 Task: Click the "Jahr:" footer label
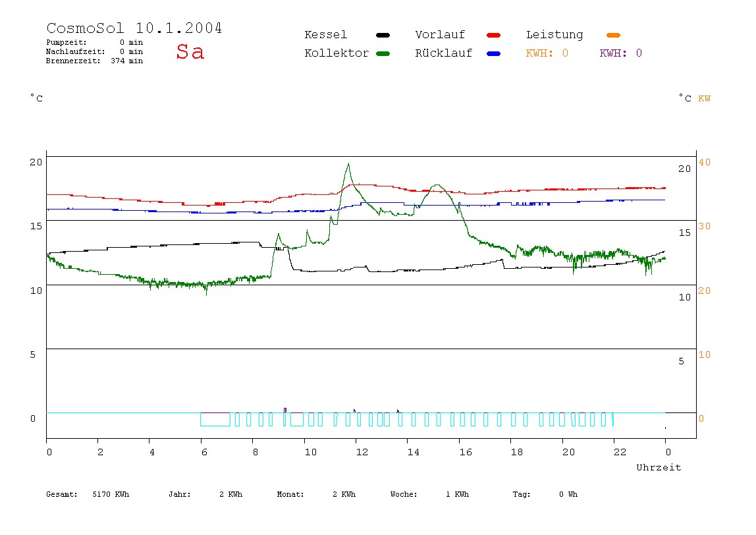[x=179, y=494]
